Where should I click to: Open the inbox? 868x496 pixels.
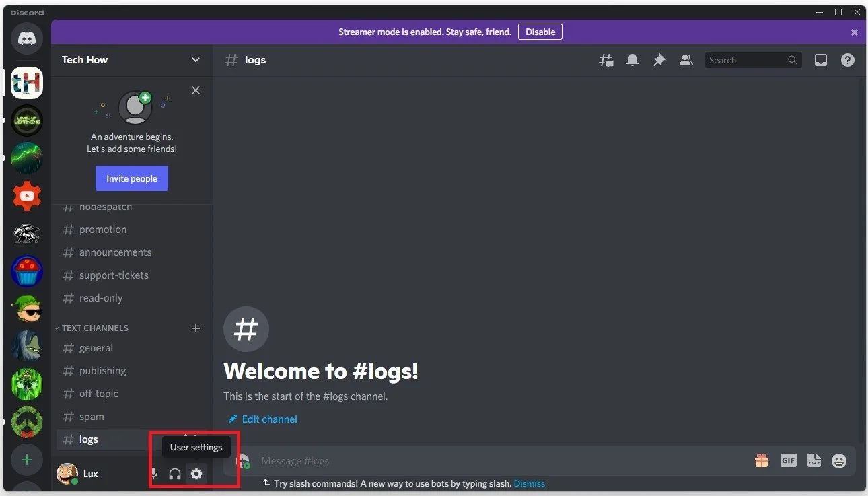(x=820, y=60)
